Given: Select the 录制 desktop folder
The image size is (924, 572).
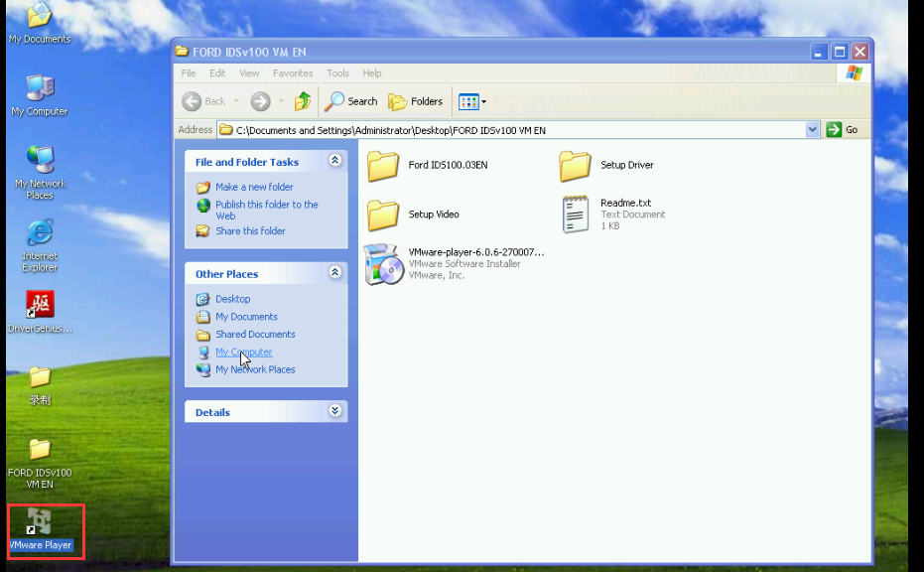Looking at the screenshot, I should point(40,385).
